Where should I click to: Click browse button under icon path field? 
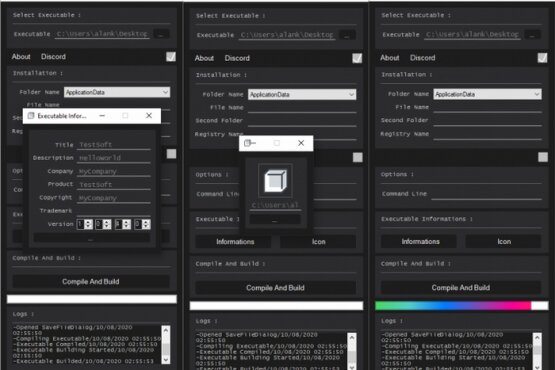(x=275, y=220)
